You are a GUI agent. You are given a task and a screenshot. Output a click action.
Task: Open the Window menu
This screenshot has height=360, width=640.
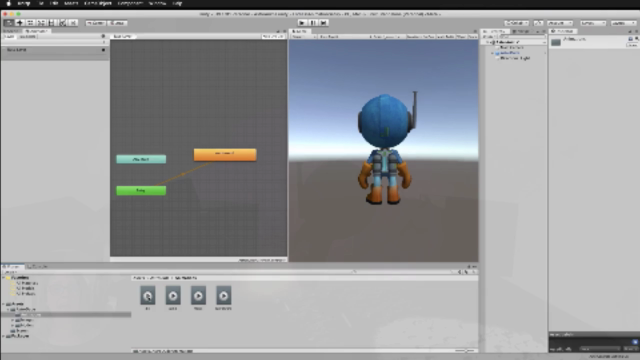pos(157,3)
